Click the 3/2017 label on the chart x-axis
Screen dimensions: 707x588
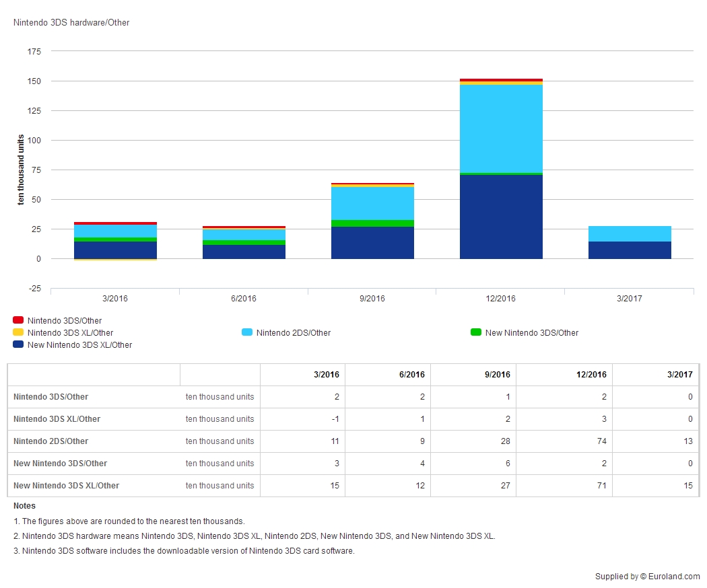(x=629, y=298)
